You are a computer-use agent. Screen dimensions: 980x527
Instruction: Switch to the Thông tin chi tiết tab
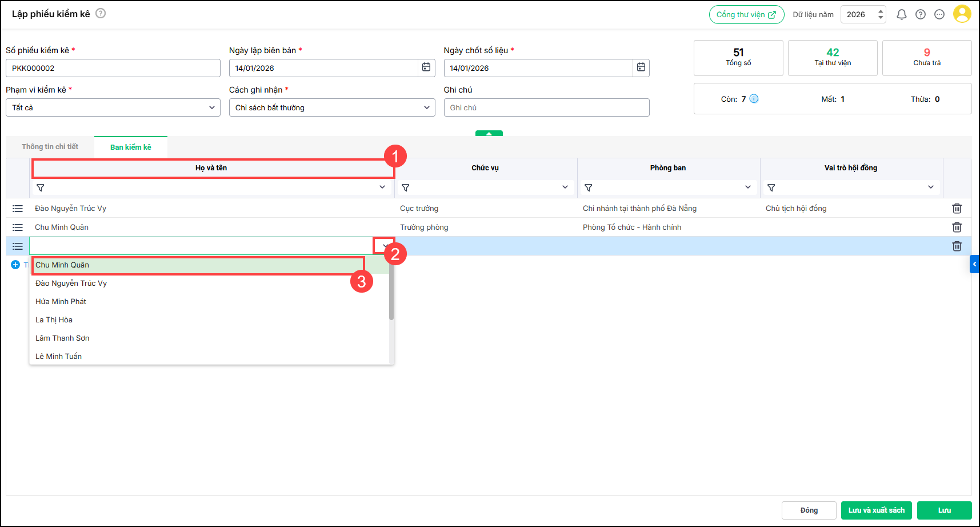click(x=50, y=147)
